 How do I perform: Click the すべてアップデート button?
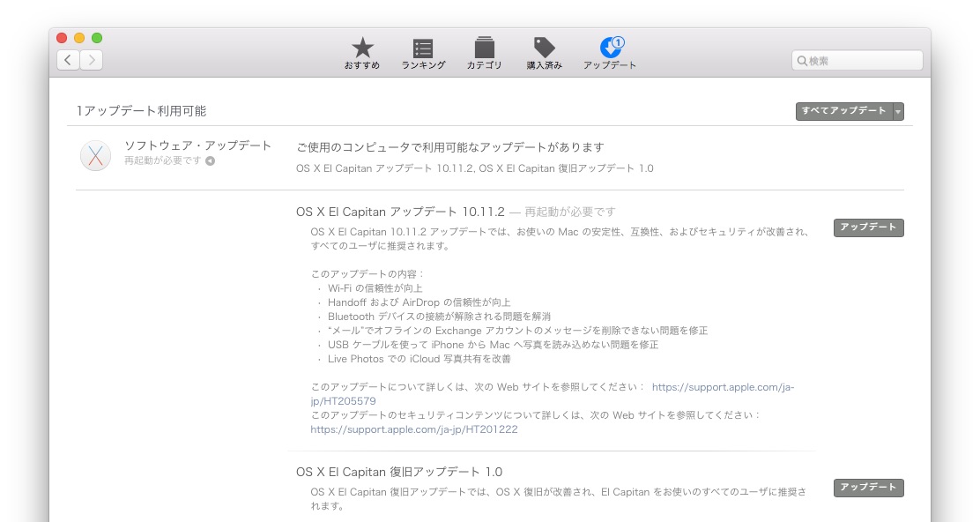[843, 111]
